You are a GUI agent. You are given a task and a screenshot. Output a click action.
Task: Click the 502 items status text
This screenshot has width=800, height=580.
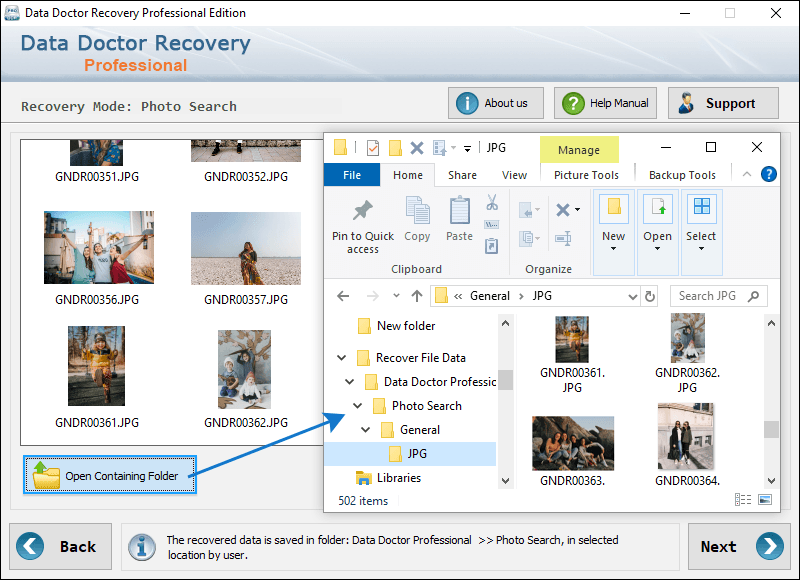pyautogui.click(x=363, y=501)
